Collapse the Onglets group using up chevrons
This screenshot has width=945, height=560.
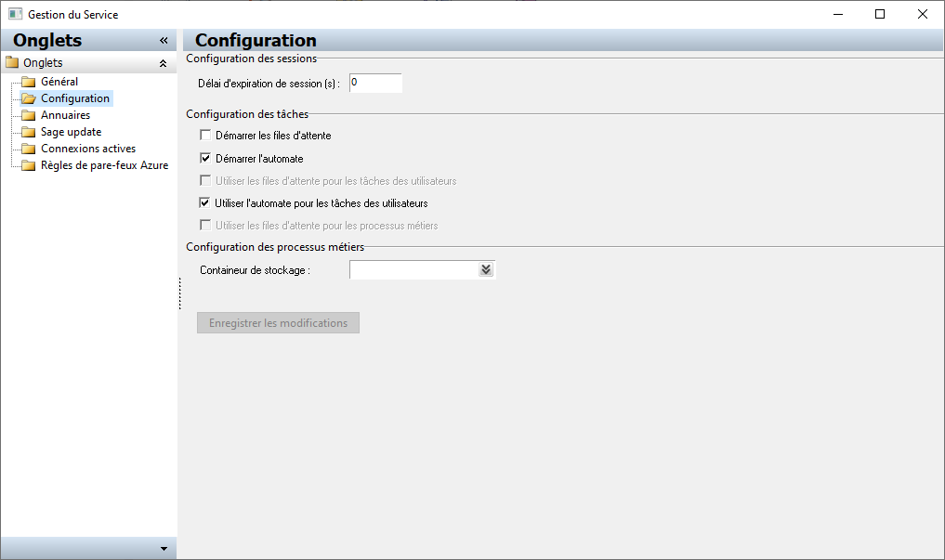pyautogui.click(x=163, y=63)
